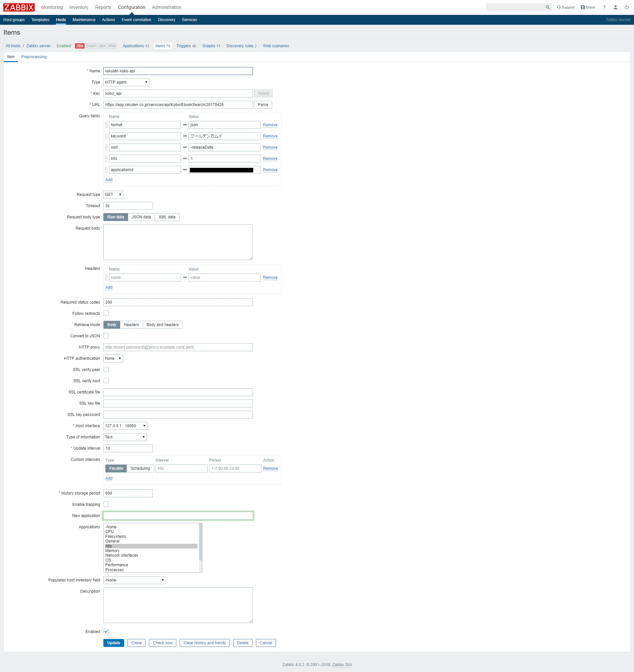The image size is (634, 672).
Task: Click the power sign-out icon
Action: [626, 7]
